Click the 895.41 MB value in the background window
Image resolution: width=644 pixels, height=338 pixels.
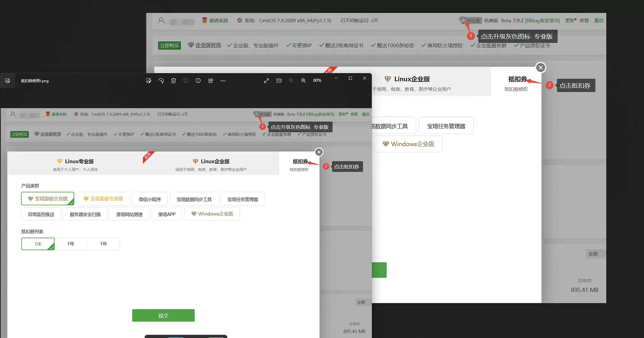coord(584,290)
